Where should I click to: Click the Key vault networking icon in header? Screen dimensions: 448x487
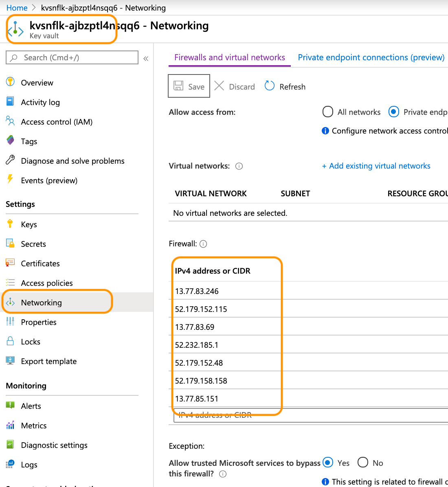(15, 29)
